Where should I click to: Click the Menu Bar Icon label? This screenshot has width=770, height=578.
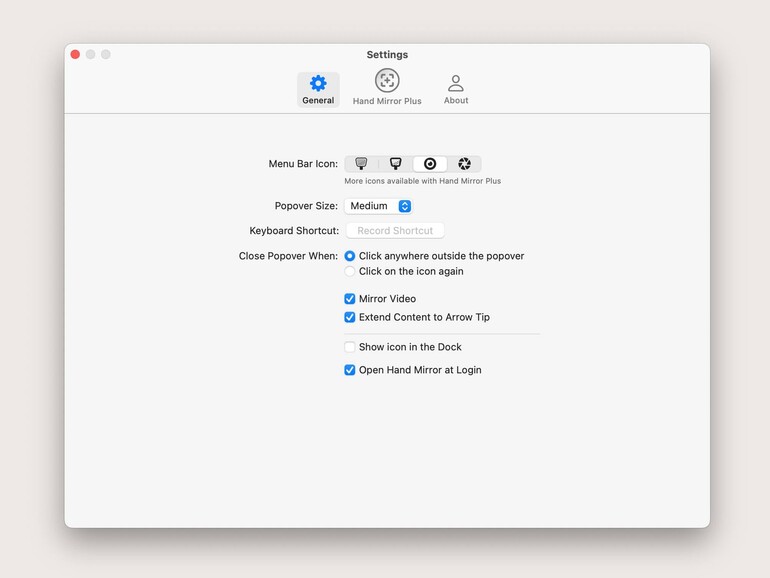point(303,164)
